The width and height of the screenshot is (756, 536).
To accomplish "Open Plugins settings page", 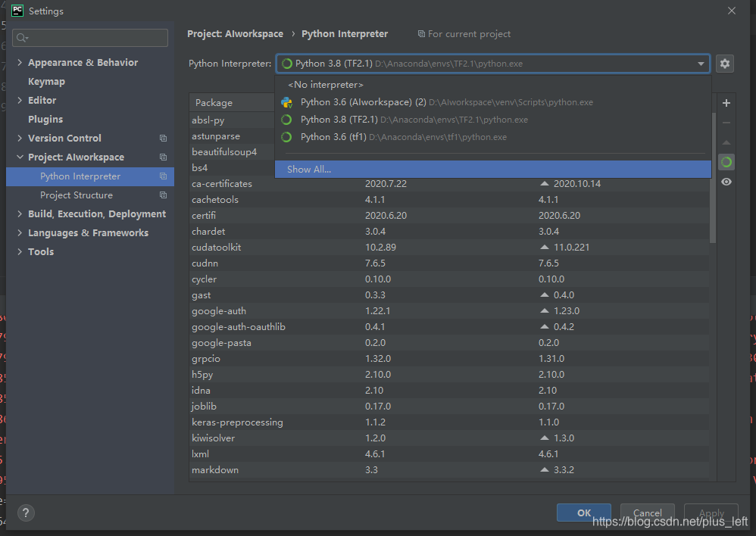I will 45,119.
